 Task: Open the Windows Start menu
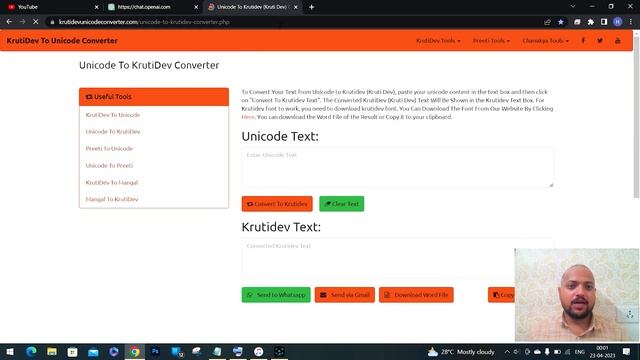10,351
